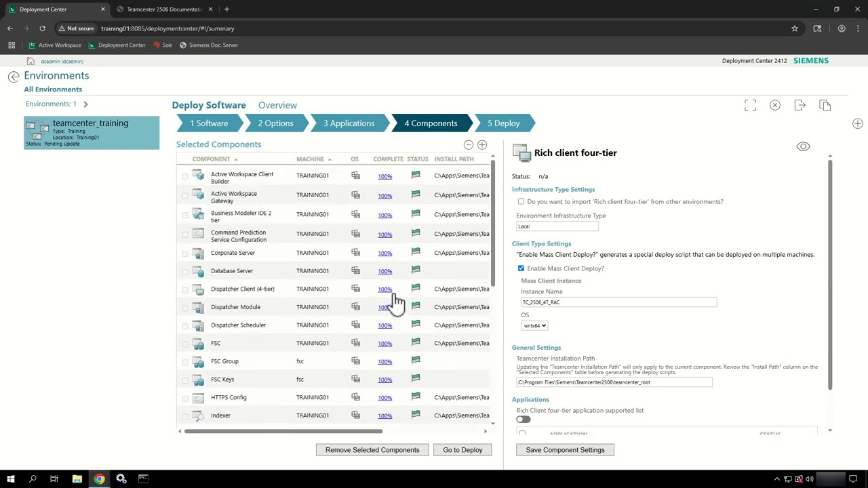Click Remove Selected Components button
The width and height of the screenshot is (868, 488).
coord(372,450)
